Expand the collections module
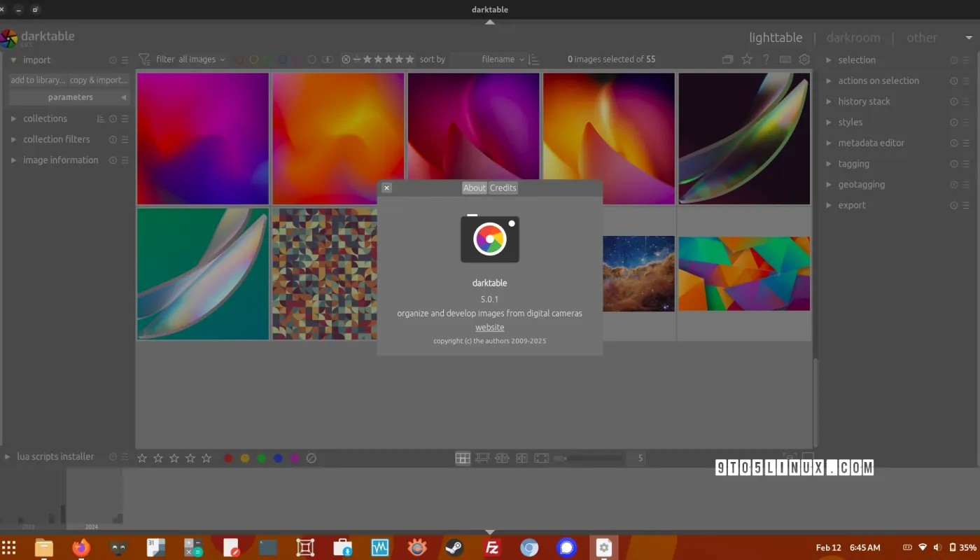The height and width of the screenshot is (560, 980). click(x=45, y=119)
